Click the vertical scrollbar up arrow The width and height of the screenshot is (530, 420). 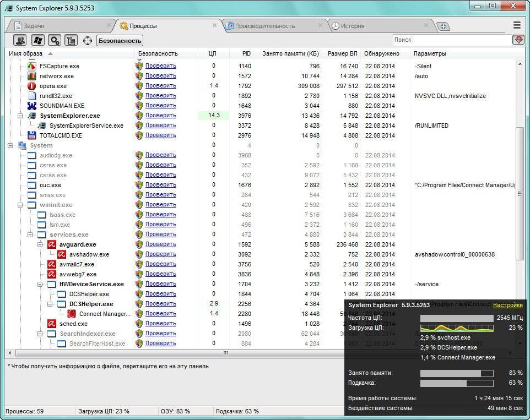tap(520, 63)
